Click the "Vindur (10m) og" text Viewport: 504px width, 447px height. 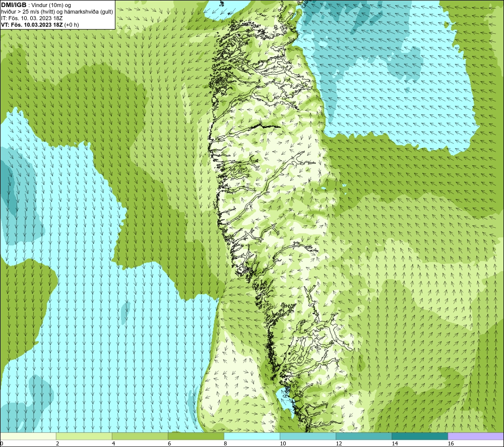(51, 6)
